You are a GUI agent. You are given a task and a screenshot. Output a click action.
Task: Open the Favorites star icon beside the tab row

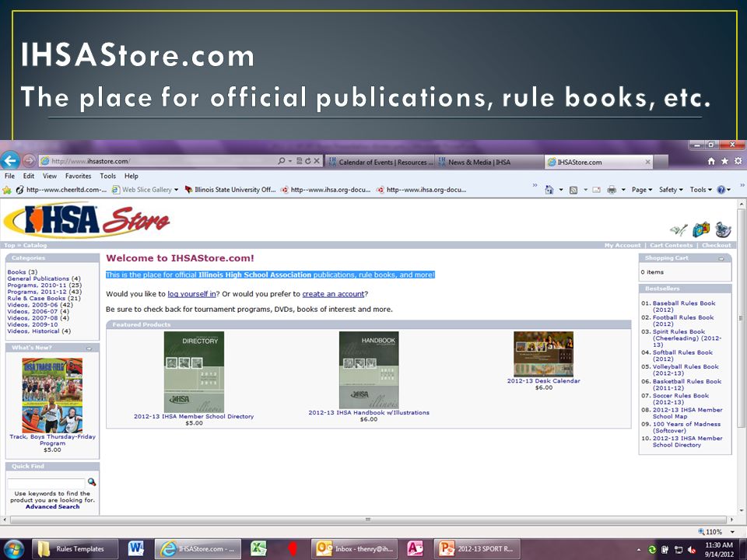[x=724, y=162]
